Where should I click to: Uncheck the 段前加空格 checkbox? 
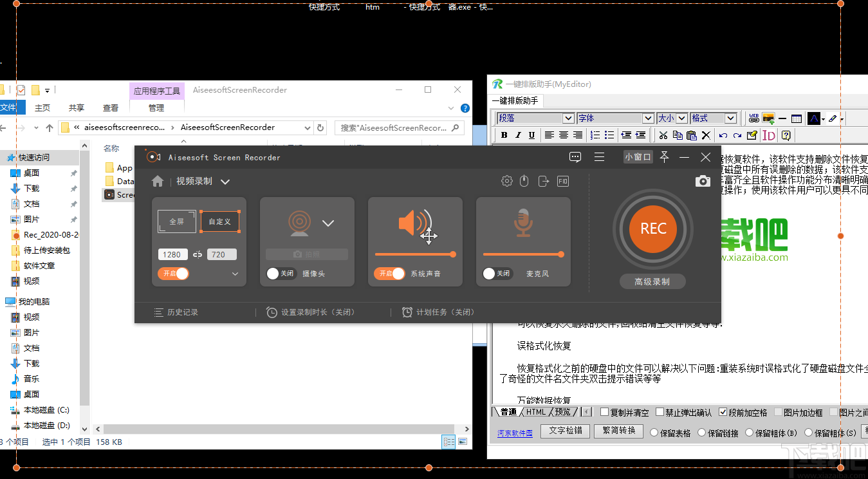[723, 412]
